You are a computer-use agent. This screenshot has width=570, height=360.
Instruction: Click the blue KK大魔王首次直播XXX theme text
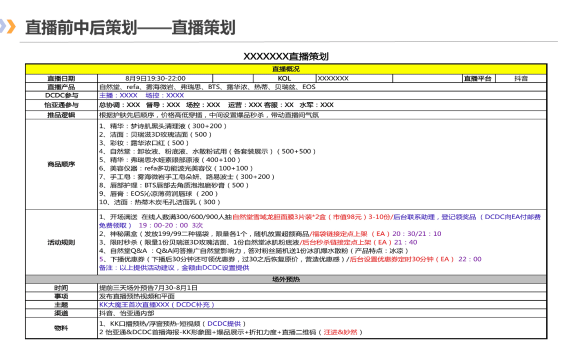(157, 305)
